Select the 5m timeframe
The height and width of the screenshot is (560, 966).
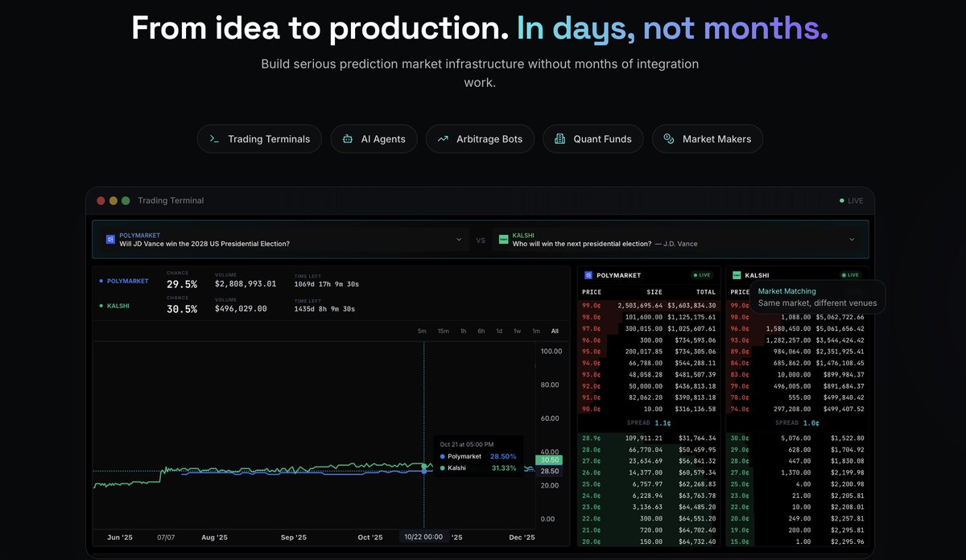point(422,331)
